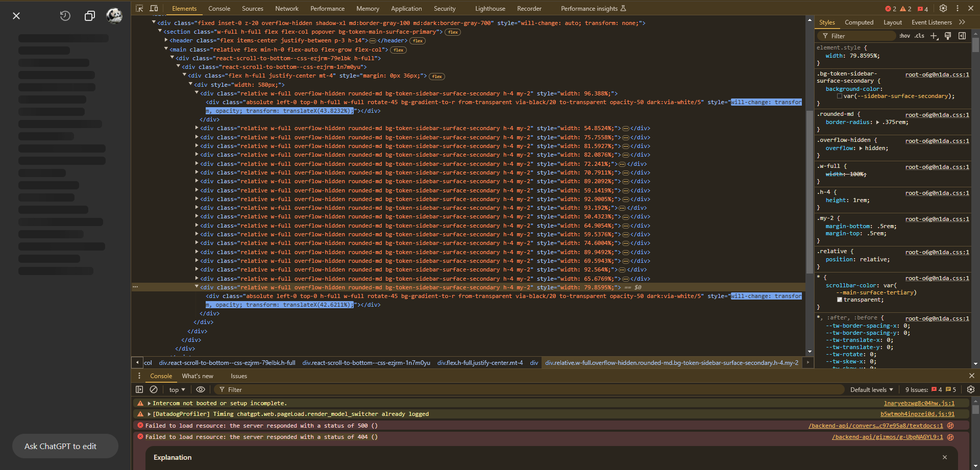
Task: Create a live expression with eye icon
Action: click(201, 389)
